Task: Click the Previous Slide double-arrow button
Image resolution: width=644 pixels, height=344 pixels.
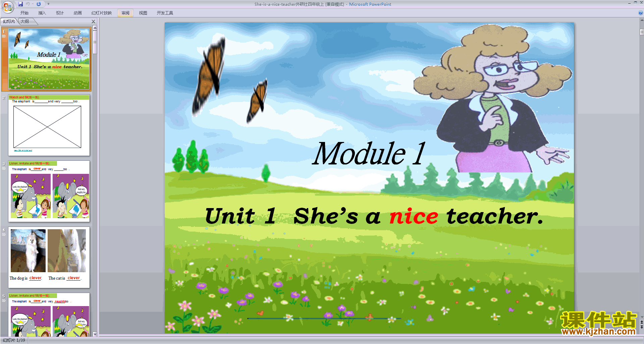Action: click(x=642, y=322)
